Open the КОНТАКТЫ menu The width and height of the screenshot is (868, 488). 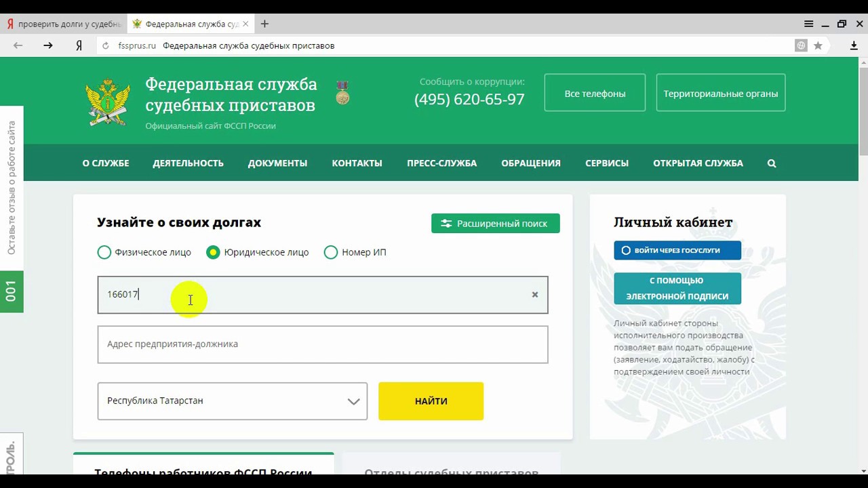[x=357, y=163]
